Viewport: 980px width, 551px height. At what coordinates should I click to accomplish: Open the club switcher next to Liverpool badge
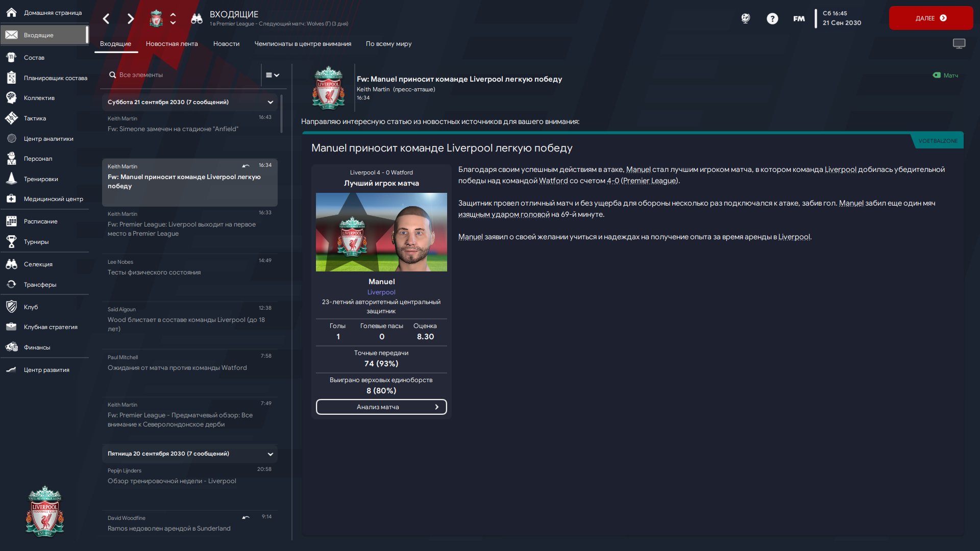coord(173,19)
